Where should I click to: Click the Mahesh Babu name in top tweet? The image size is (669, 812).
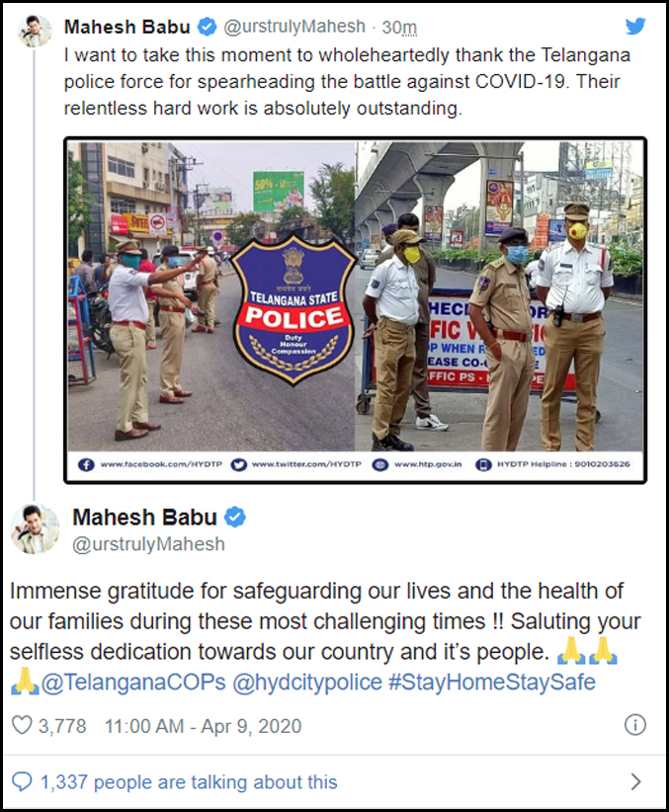pyautogui.click(x=126, y=27)
